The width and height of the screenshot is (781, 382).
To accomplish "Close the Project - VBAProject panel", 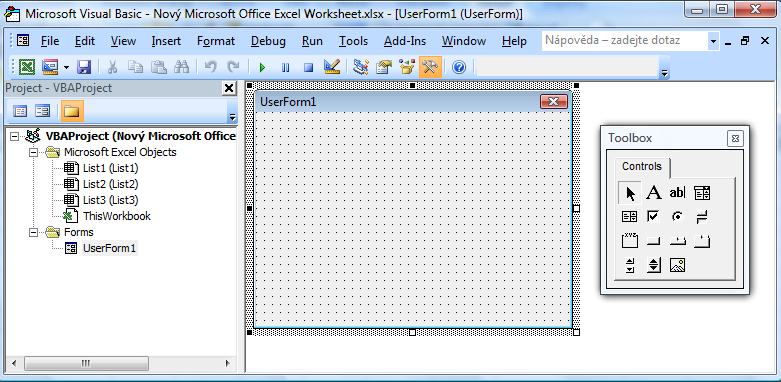I will pos(229,89).
